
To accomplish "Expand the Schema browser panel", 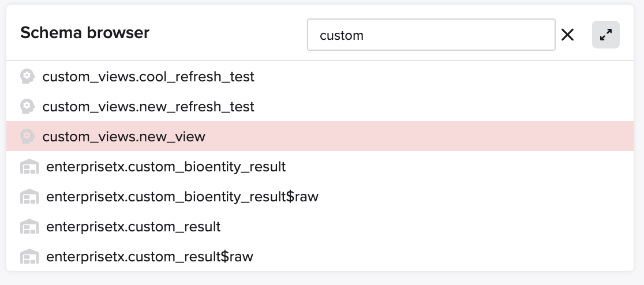I will pyautogui.click(x=605, y=35).
